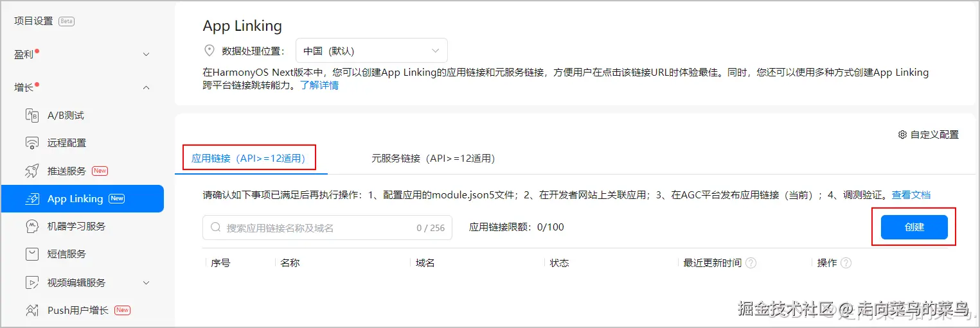Image resolution: width=980 pixels, height=328 pixels.
Task: Click the 域名 column header
Action: pyautogui.click(x=425, y=263)
